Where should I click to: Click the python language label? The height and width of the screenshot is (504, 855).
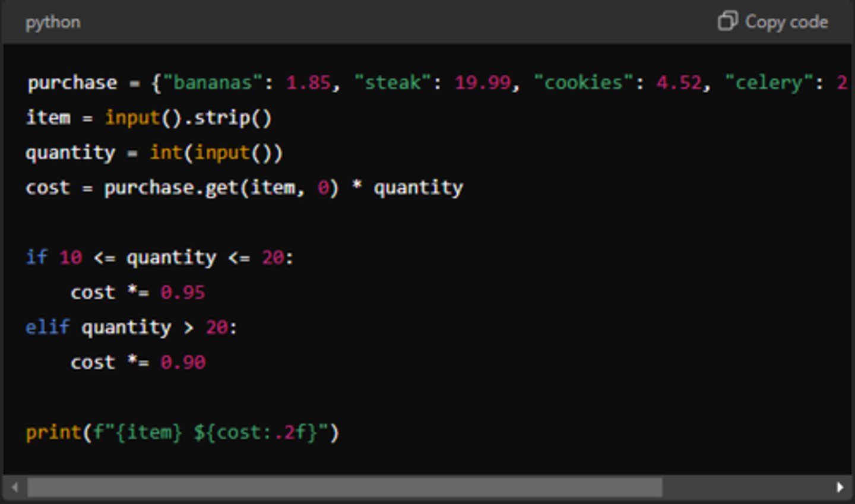pyautogui.click(x=53, y=22)
